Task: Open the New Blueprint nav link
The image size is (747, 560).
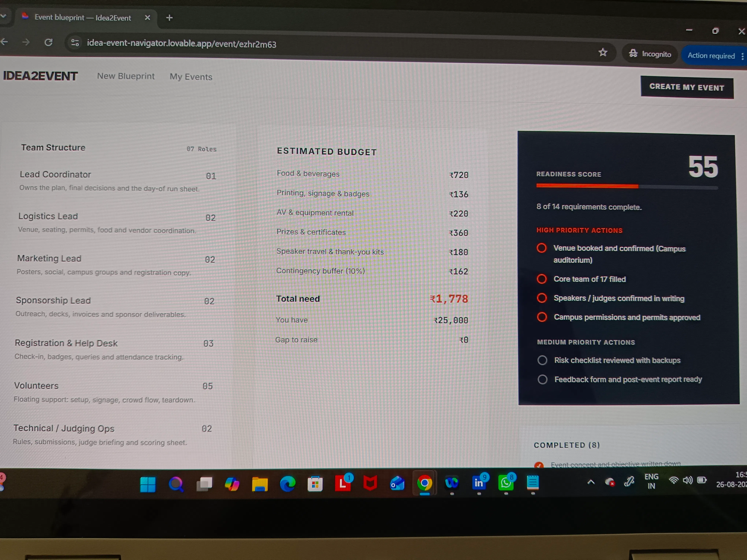Action: [x=126, y=76]
